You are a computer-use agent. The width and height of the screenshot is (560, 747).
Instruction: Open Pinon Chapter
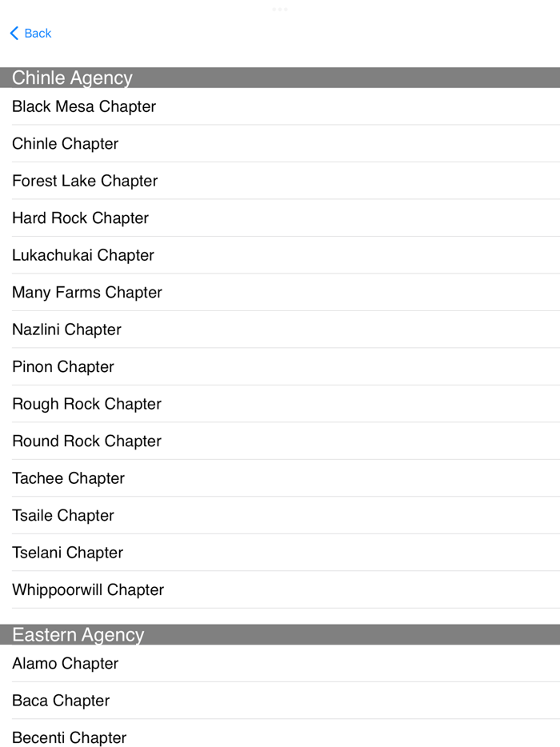click(62, 366)
